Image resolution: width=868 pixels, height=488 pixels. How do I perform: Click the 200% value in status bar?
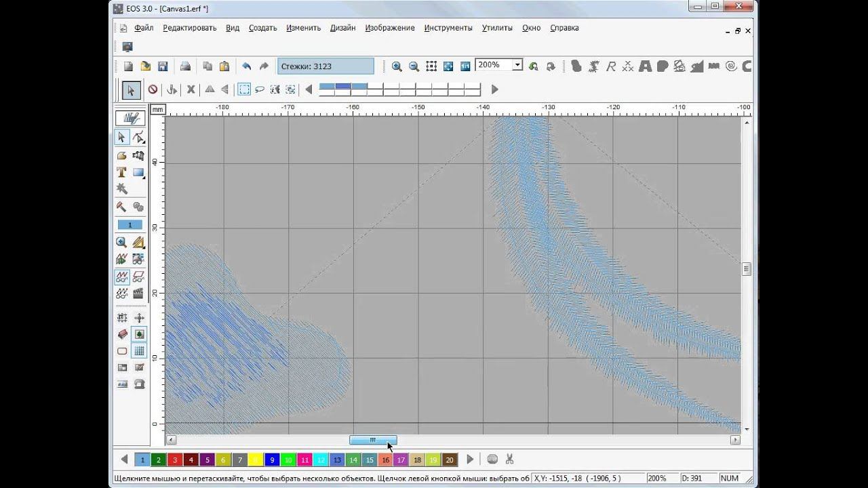tap(657, 478)
